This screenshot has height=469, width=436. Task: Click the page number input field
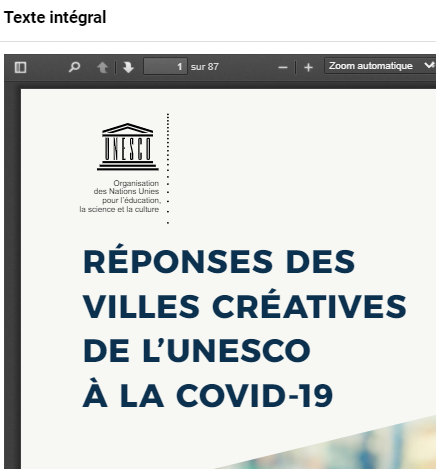(x=165, y=66)
